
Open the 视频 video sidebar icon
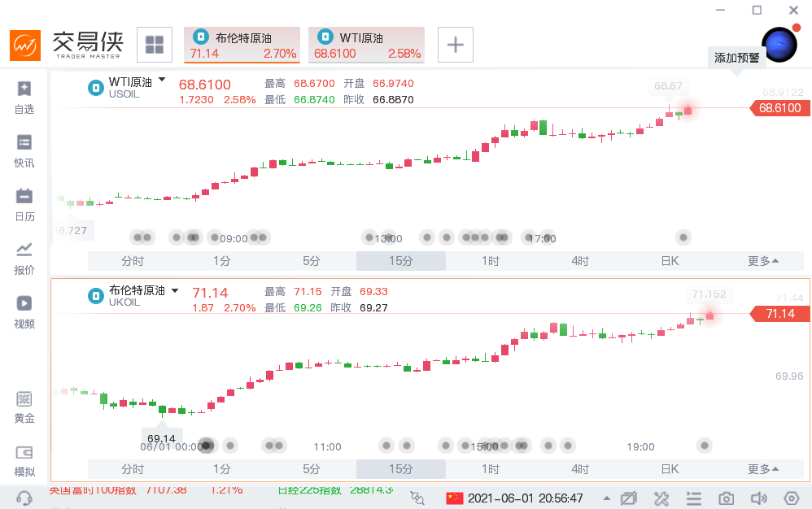pyautogui.click(x=24, y=312)
